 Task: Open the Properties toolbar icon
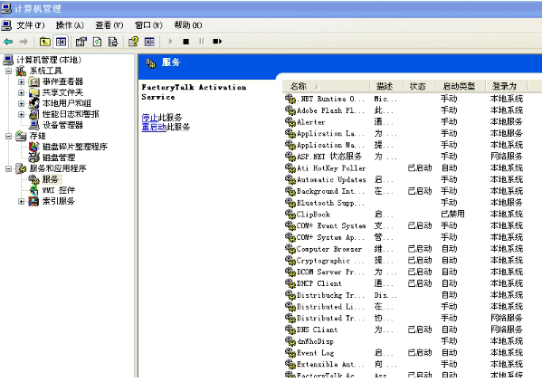[81, 42]
